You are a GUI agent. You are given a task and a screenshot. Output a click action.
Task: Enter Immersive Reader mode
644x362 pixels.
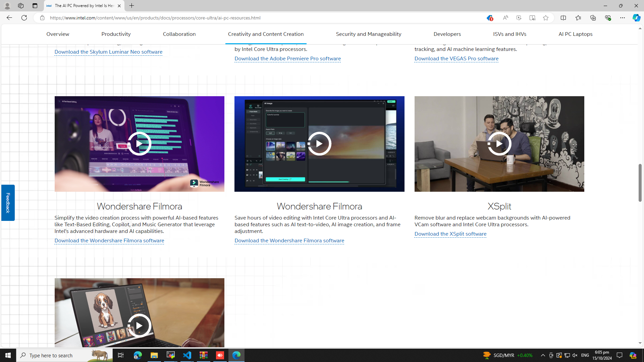532,18
